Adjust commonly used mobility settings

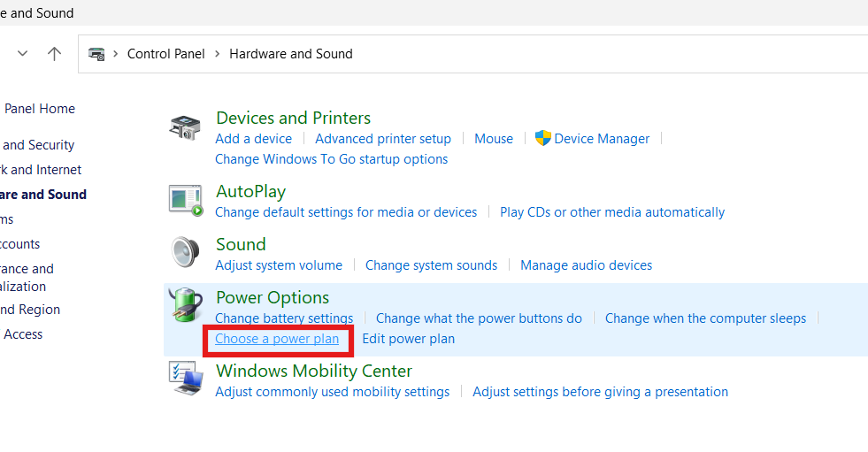(332, 392)
